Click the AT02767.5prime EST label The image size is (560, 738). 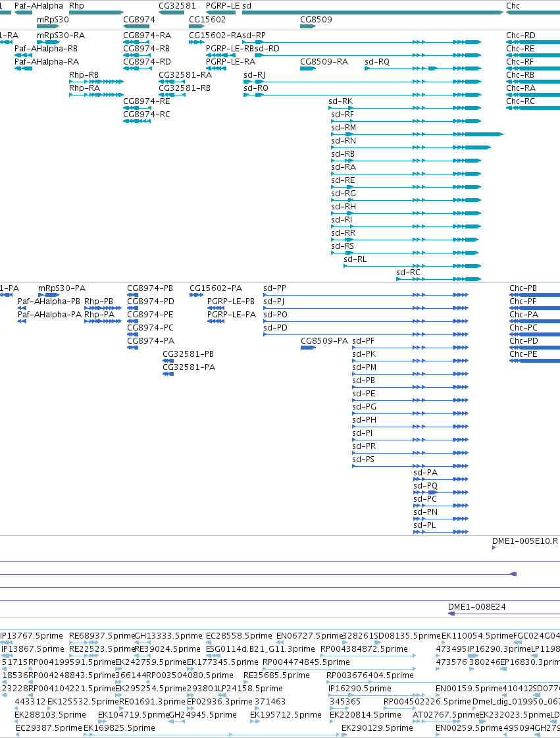445,715
